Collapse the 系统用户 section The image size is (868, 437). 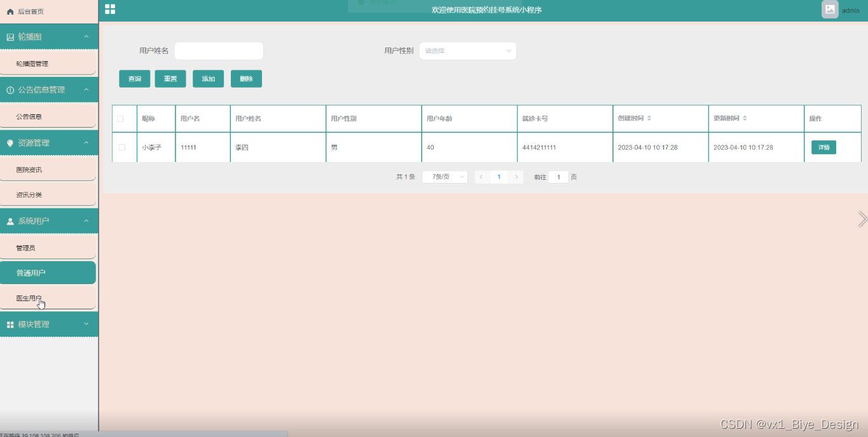pos(86,221)
